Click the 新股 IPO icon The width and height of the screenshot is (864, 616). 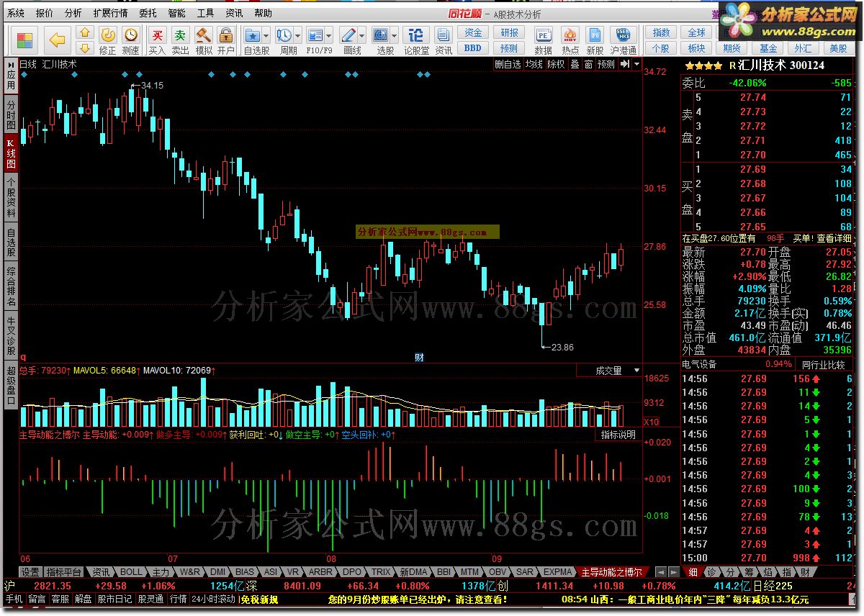point(595,35)
